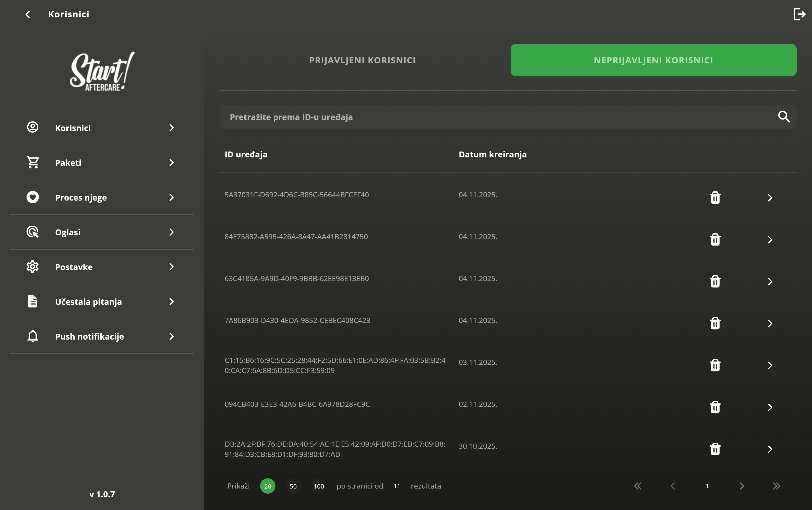Show 100 results per page
This screenshot has width=812, height=510.
coord(318,486)
